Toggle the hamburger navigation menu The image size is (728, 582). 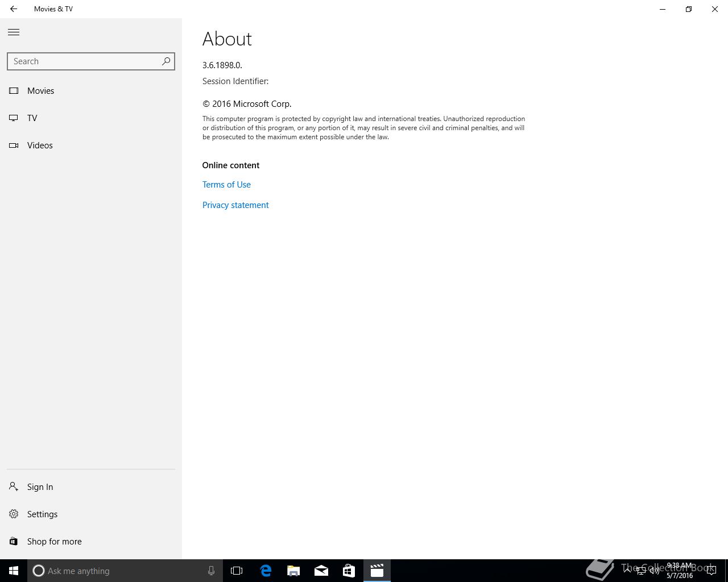pos(14,32)
